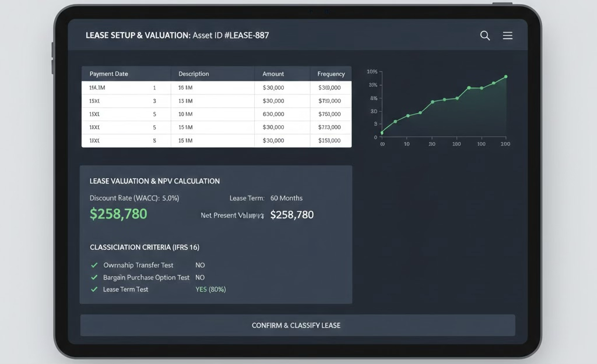The height and width of the screenshot is (364, 597).
Task: Sort by Description column header
Action: (x=194, y=74)
